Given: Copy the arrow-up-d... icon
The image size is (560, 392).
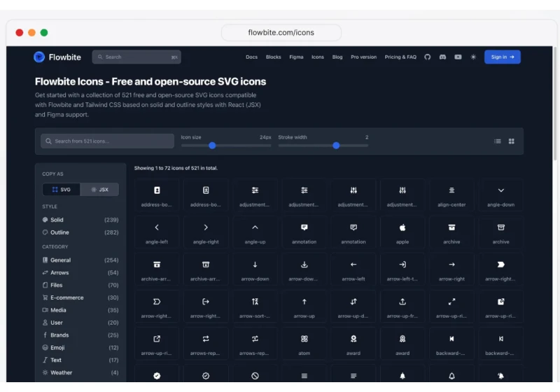Looking at the screenshot, I should point(353,307).
